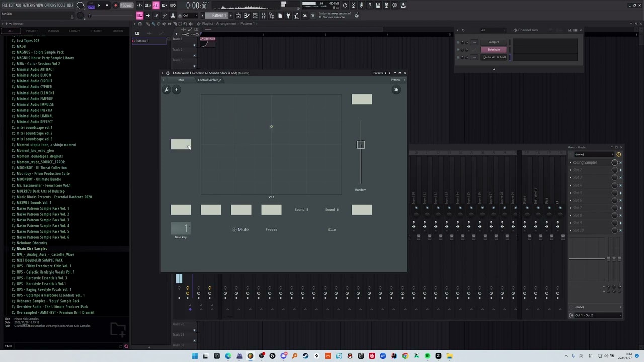
Task: Toggle the metronome icon
Action: 139,5
